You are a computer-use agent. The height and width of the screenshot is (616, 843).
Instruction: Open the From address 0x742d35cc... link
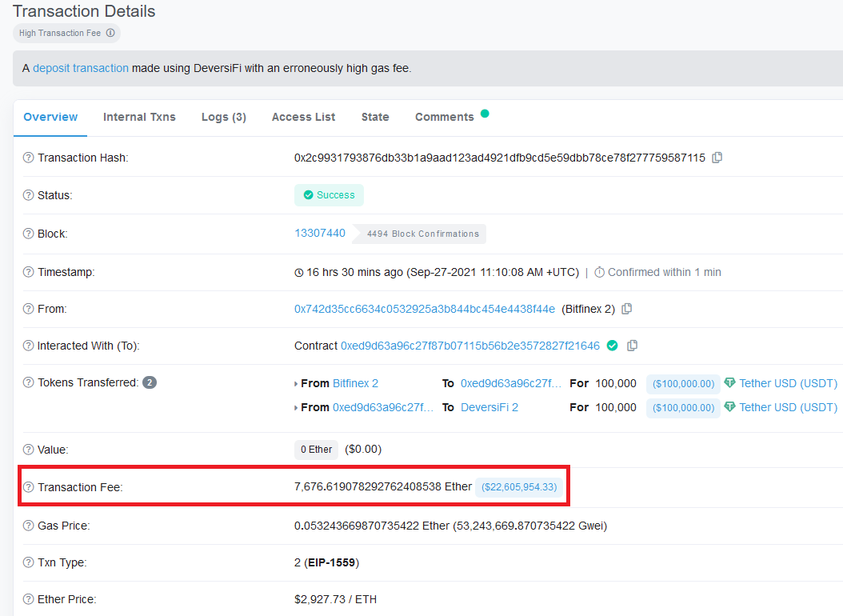pyautogui.click(x=425, y=309)
